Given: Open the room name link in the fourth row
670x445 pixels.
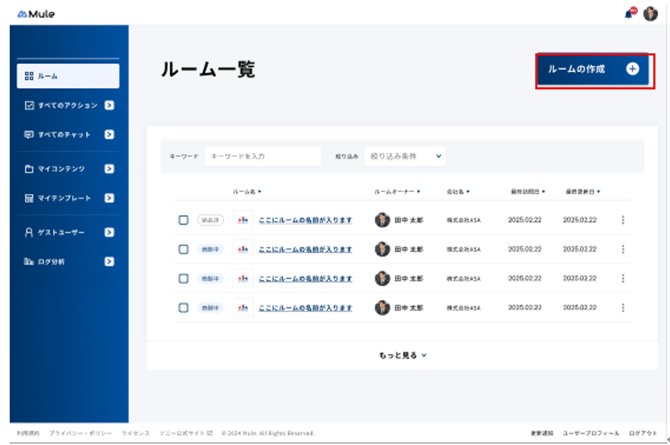Looking at the screenshot, I should click(x=306, y=308).
